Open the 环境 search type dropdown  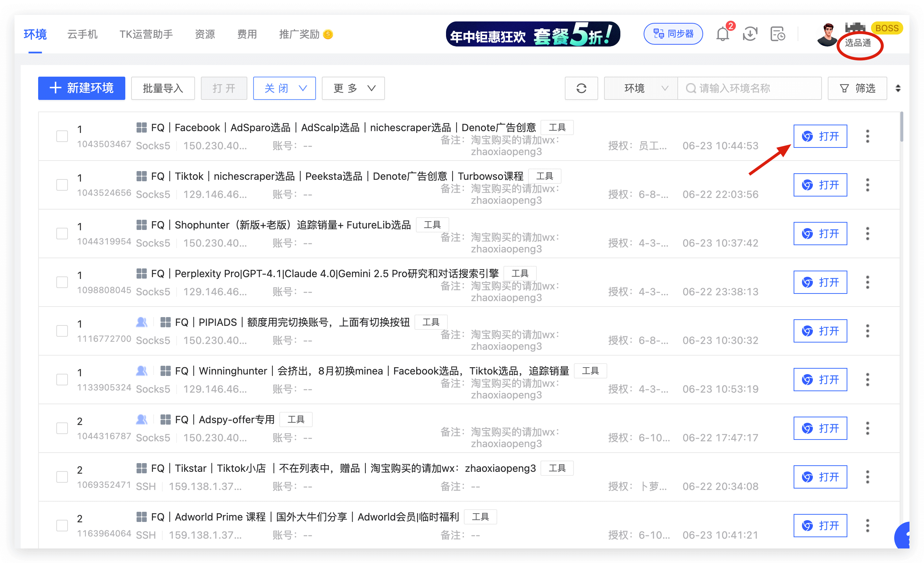tap(640, 89)
